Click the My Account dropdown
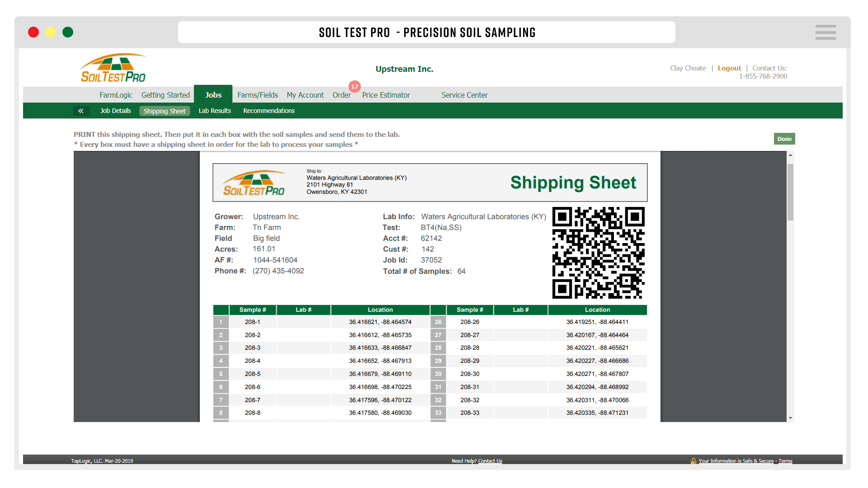 click(x=305, y=95)
